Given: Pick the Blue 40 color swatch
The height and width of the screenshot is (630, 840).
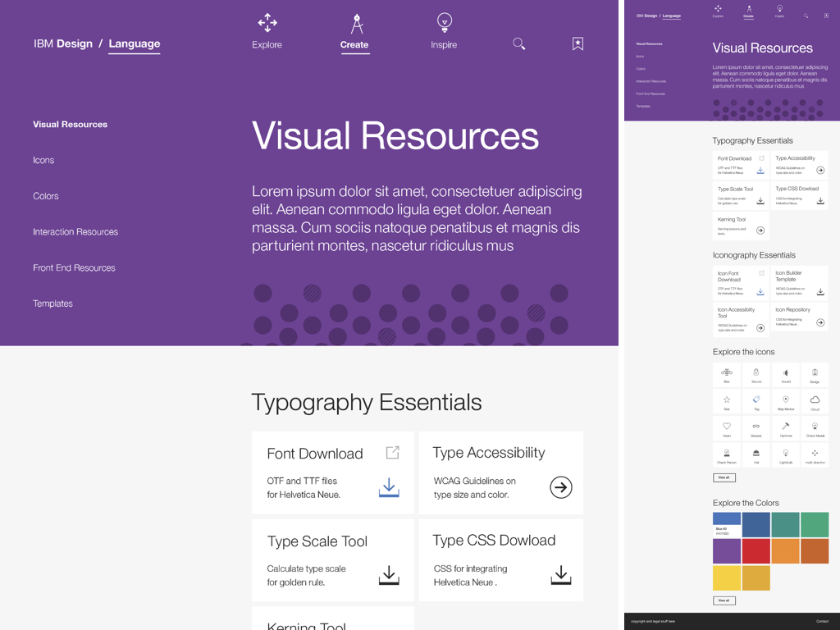Looking at the screenshot, I should (x=727, y=524).
